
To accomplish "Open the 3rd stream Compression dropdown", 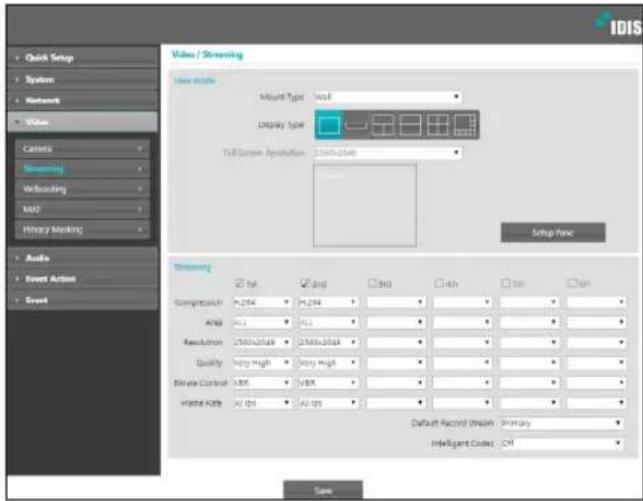I will pos(396,302).
